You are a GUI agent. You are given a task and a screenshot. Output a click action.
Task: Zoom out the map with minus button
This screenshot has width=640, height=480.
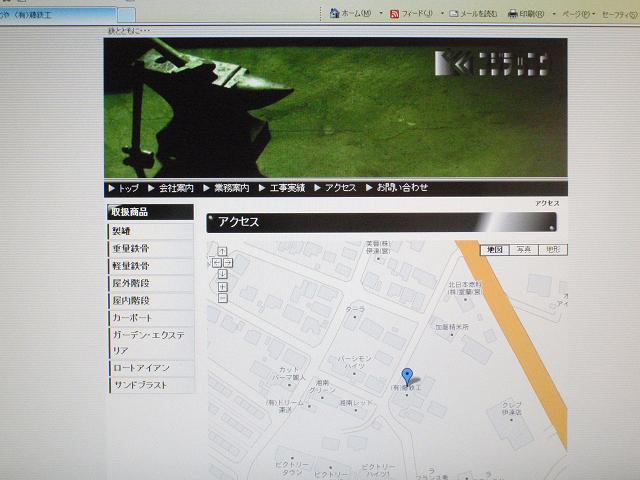(222, 298)
